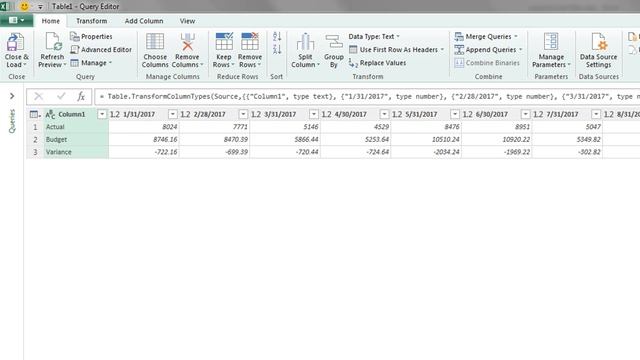The height and width of the screenshot is (360, 640).
Task: Expand the Queries pane
Action: coord(12,96)
